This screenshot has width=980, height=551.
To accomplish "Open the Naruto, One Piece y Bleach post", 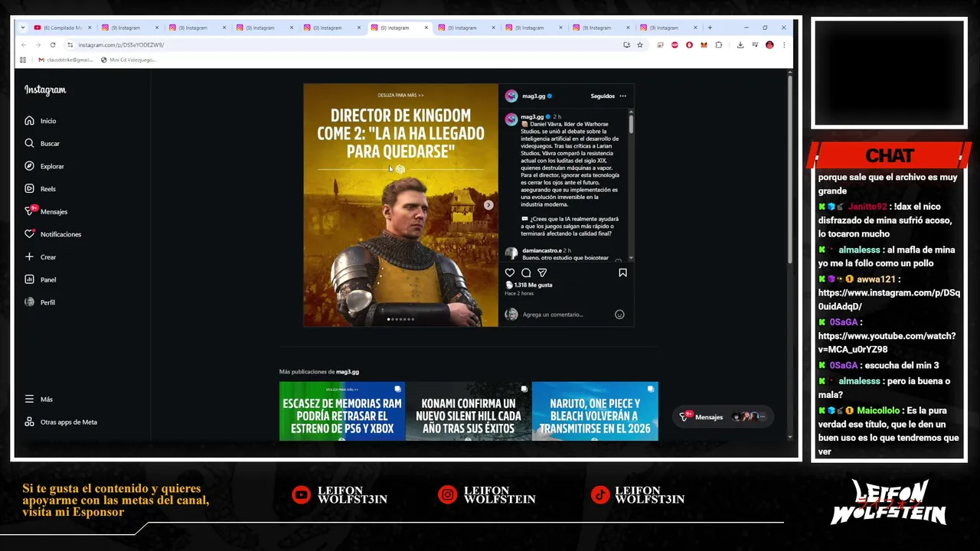I will point(595,411).
